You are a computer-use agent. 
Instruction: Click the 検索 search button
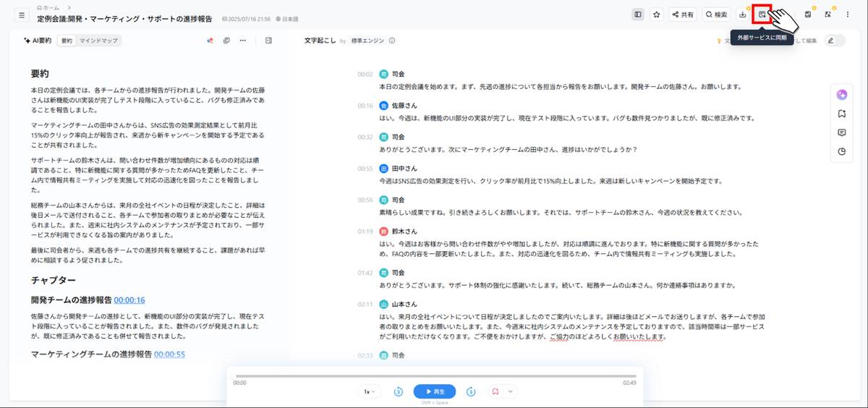pyautogui.click(x=716, y=14)
